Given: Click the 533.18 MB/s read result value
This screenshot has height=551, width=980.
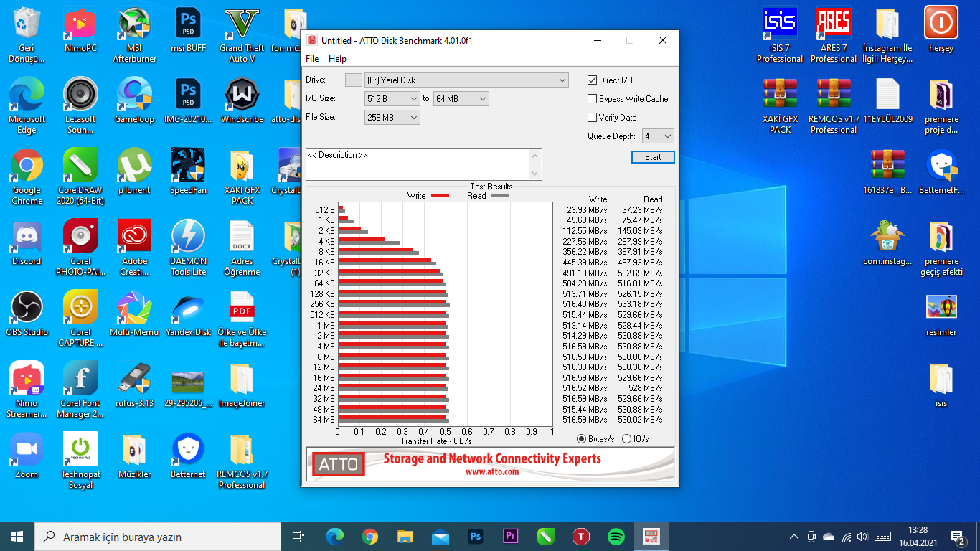Looking at the screenshot, I should 640,304.
